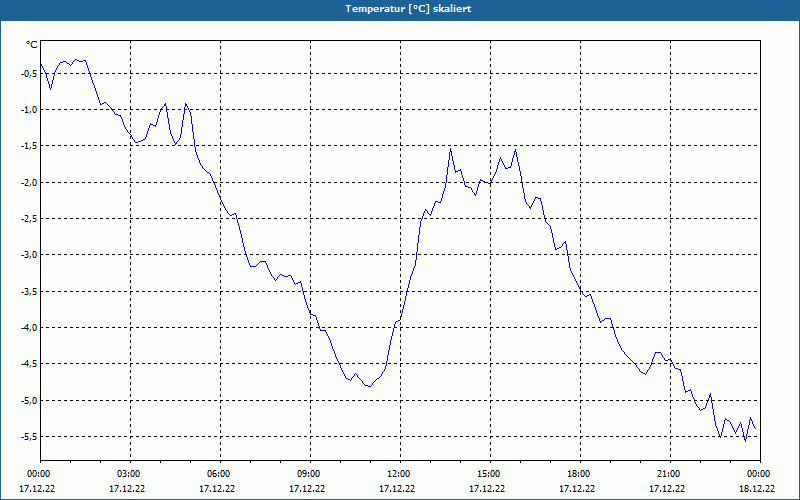Pick the "18:00" x-axis time label
Image resolution: width=800 pixels, height=500 pixels.
click(x=580, y=474)
